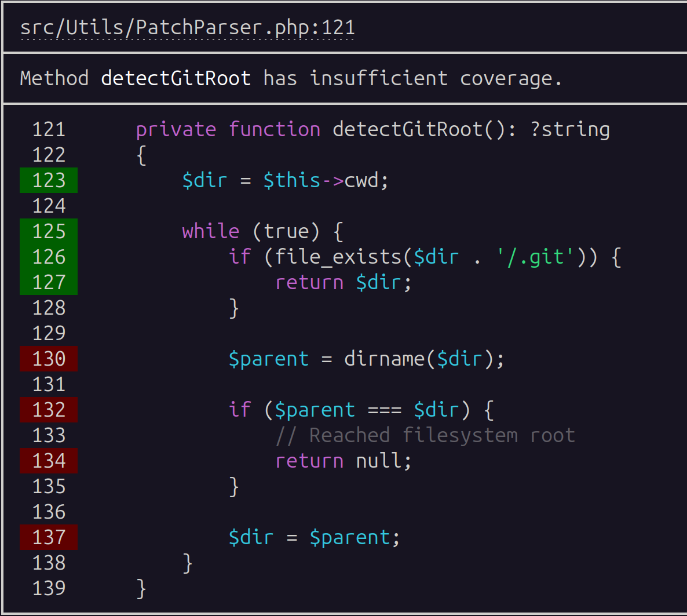Open the src/Utils/PatchParser.php:121 file link
The image size is (687, 616).
[x=187, y=28]
